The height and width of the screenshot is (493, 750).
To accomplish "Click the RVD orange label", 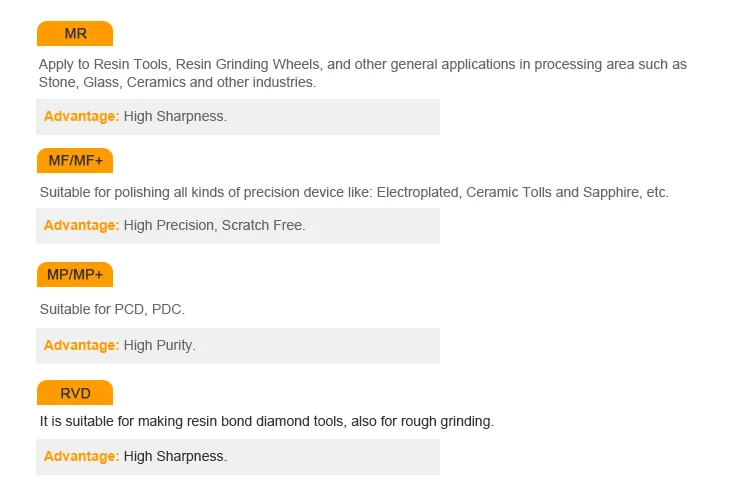I will (75, 393).
